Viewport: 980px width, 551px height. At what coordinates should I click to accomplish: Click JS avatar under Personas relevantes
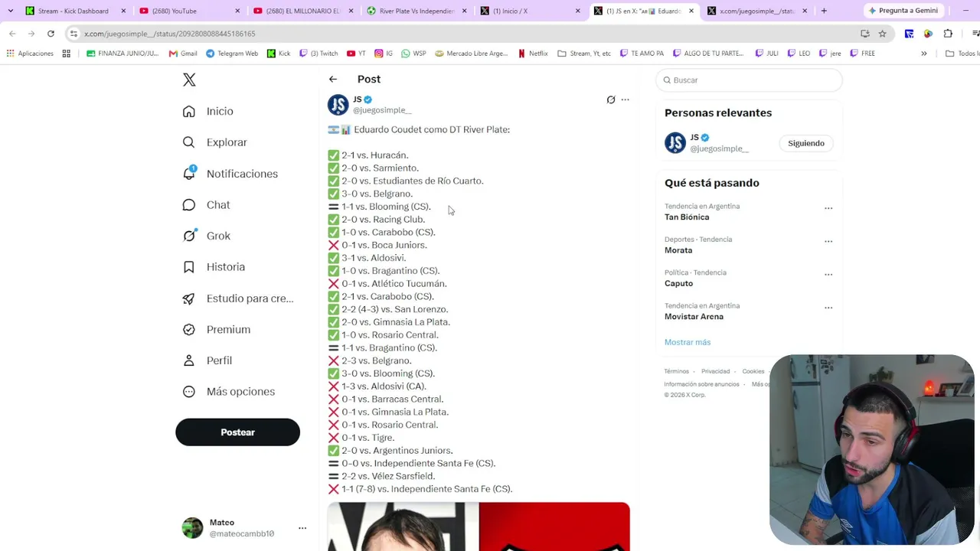(x=675, y=143)
